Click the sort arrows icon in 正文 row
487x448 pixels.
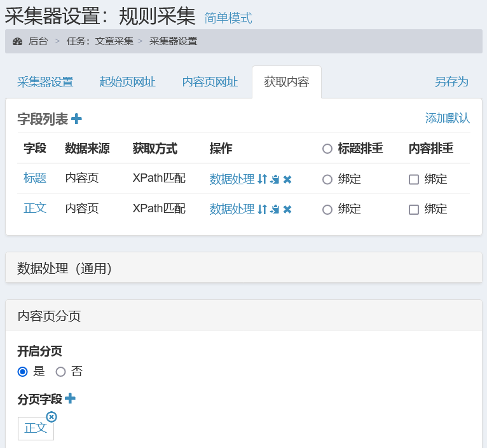(263, 209)
